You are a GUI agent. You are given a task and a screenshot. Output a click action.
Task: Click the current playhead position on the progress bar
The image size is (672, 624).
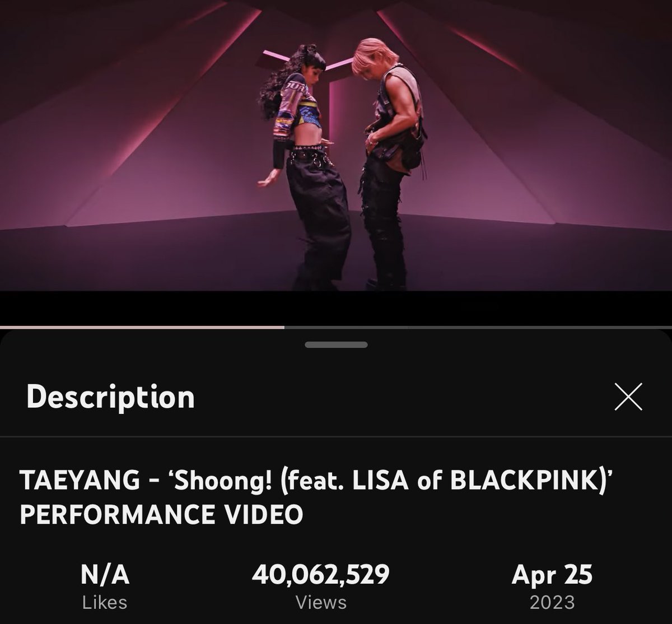click(284, 327)
